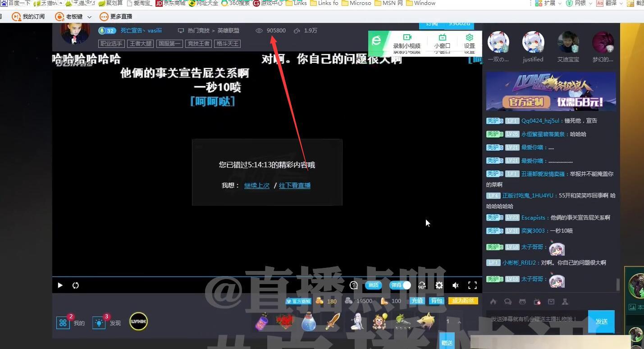Go to 英雄联盟 category breadcrumb

(228, 31)
